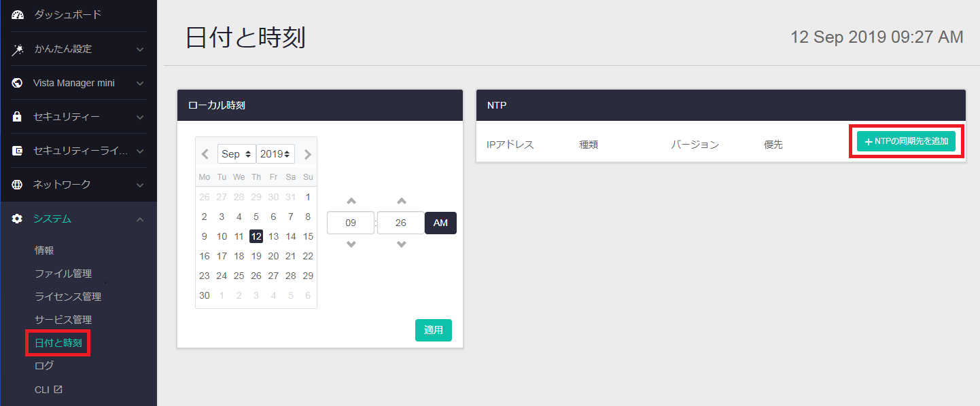Open the 2019 year dropdown
This screenshot has width=980, height=406.
(x=275, y=154)
